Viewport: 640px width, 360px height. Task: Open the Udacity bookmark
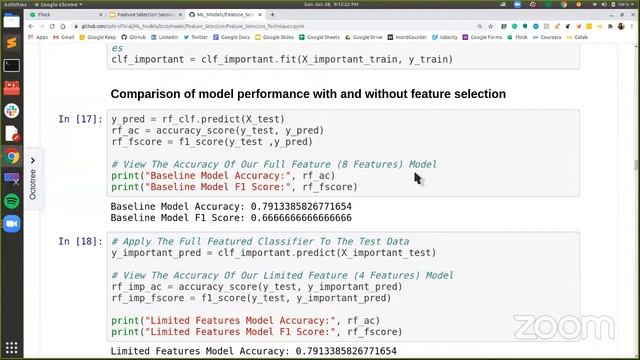pos(445,37)
